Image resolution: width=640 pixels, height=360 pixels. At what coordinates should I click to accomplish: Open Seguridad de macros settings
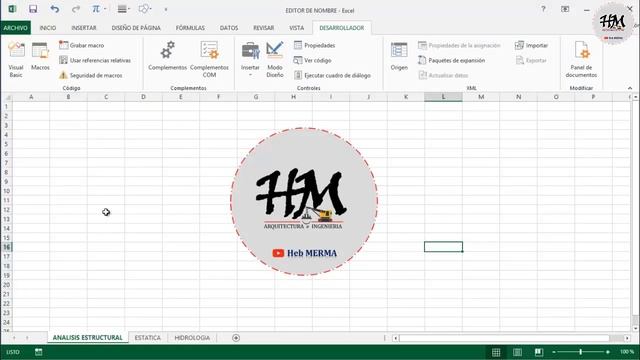tap(91, 76)
